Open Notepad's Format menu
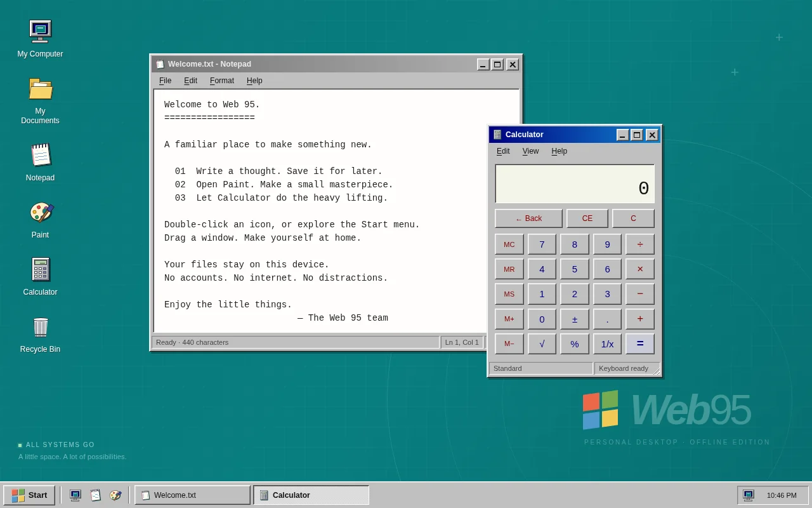Screen dimensions: 812x508 (x=222, y=81)
